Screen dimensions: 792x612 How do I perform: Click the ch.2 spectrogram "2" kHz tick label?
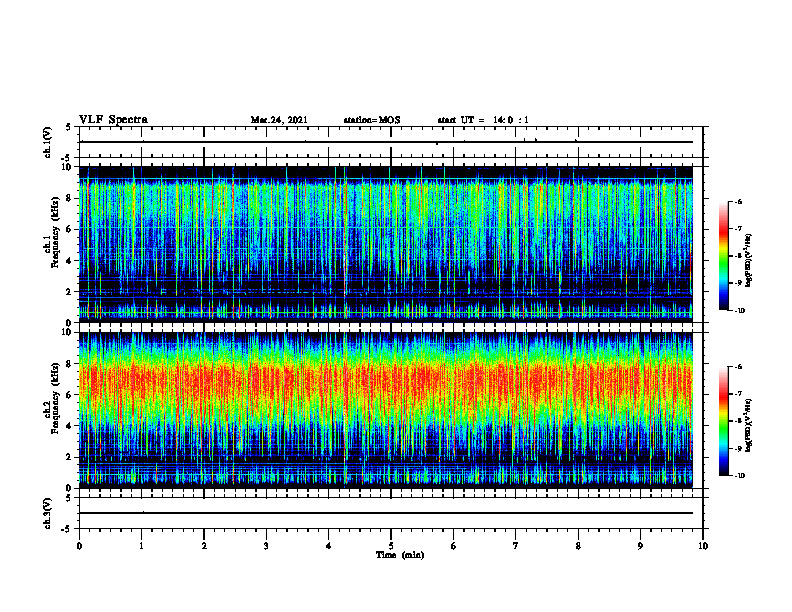(x=69, y=457)
